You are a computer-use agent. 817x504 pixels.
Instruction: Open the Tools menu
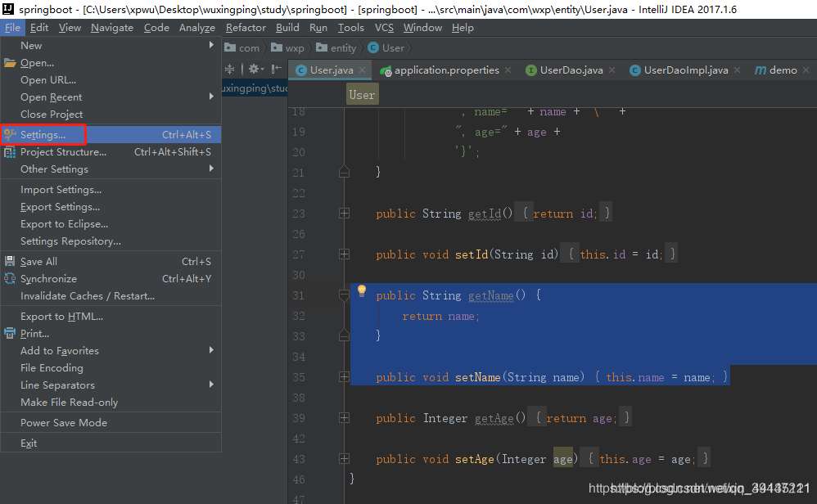350,28
